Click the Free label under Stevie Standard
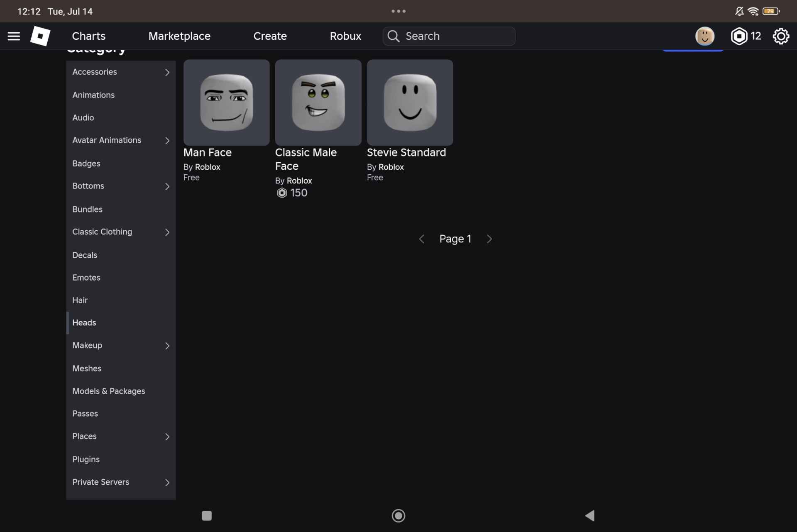This screenshot has width=797, height=532. (x=375, y=178)
